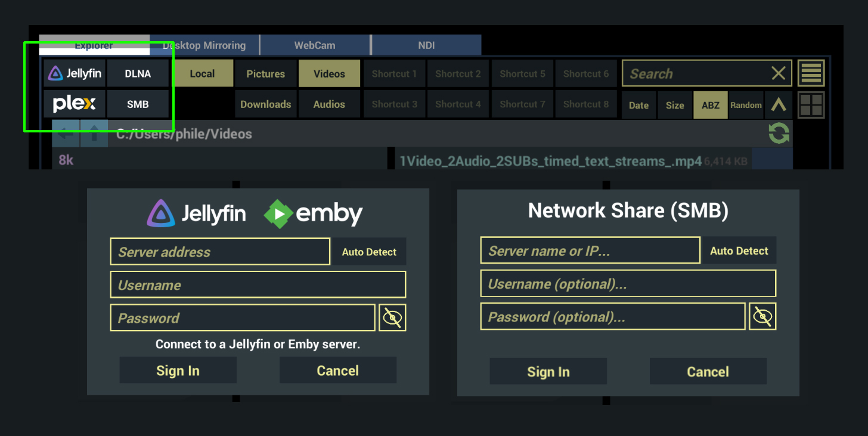This screenshot has height=436, width=868.
Task: Click the Jellyfin Password field
Action: [x=243, y=318]
